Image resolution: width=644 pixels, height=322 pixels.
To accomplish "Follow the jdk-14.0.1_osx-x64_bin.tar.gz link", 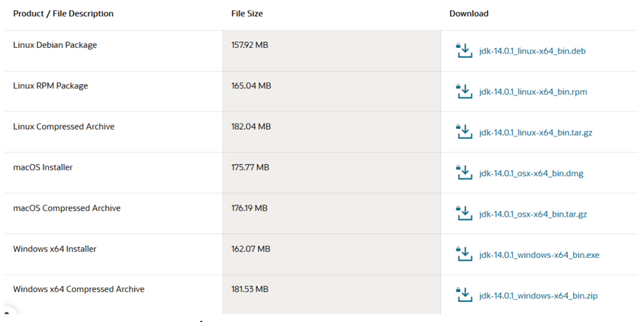I will tap(533, 214).
